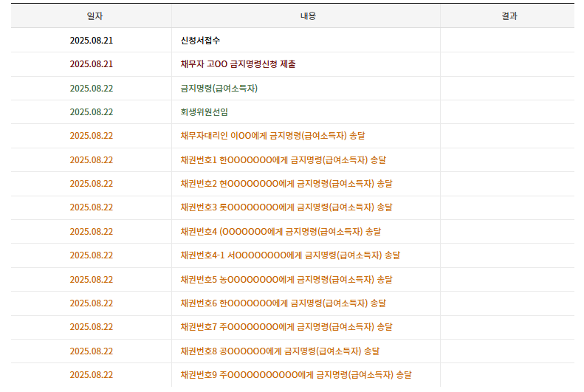Click the 채권번호8 공OOOOOO 송달 entry

280,351
